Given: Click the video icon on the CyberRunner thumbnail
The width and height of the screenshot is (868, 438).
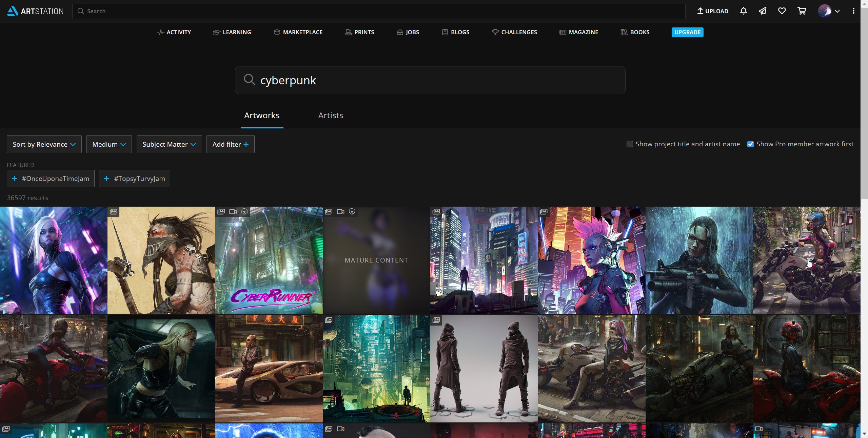Looking at the screenshot, I should pyautogui.click(x=233, y=212).
